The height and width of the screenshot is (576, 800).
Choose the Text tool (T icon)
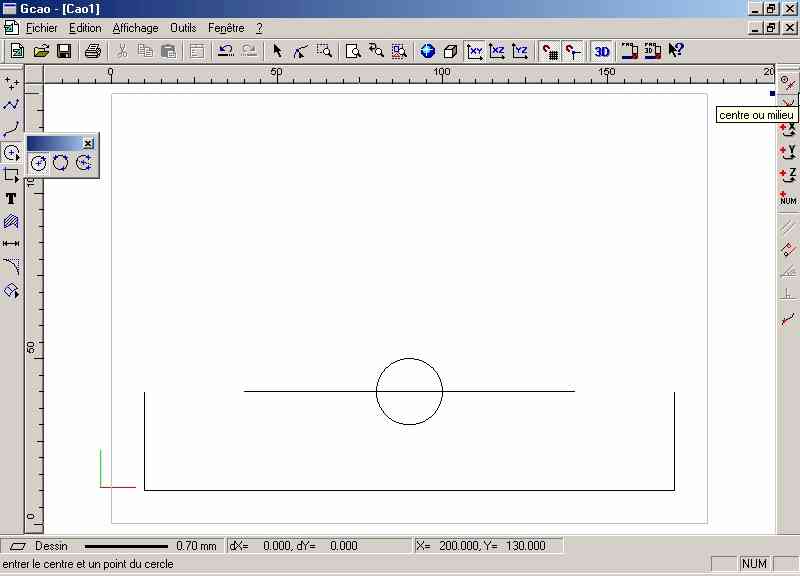tap(11, 198)
